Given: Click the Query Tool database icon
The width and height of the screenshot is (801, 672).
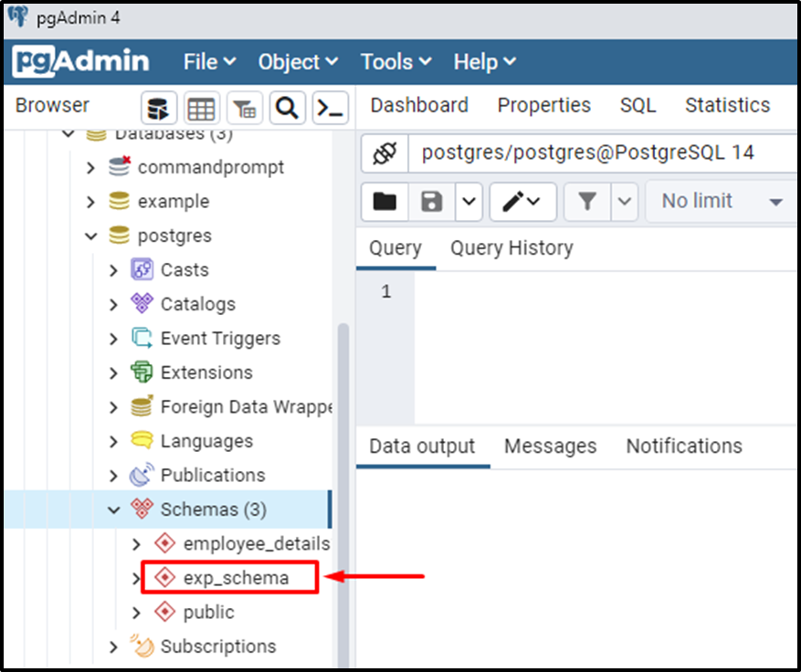Looking at the screenshot, I should coord(159,108).
